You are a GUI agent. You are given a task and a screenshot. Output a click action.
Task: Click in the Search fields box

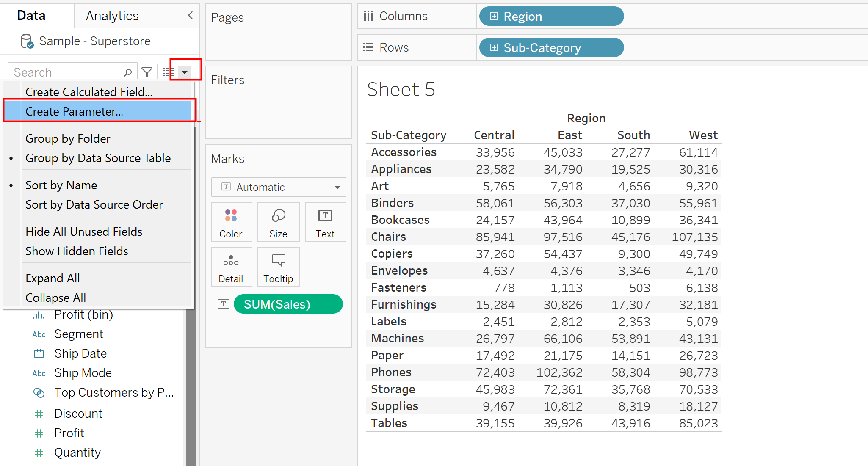(66, 72)
